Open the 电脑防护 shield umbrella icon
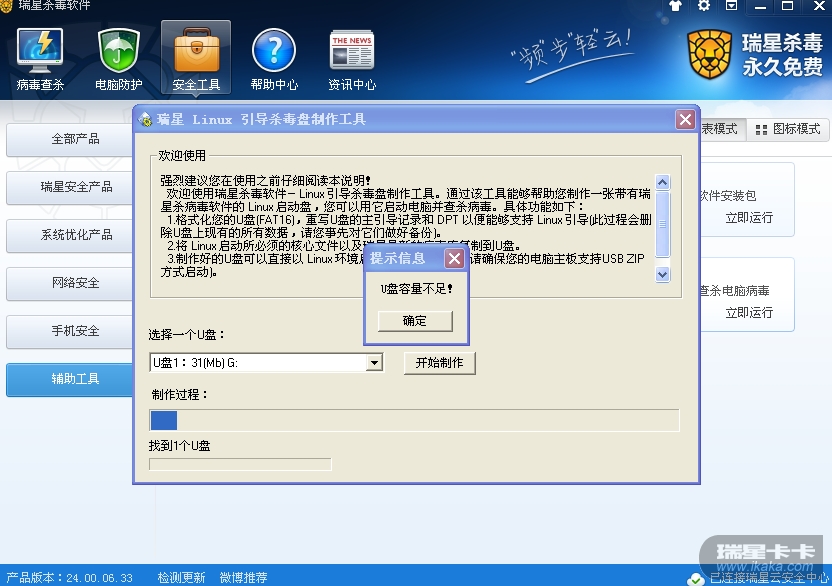This screenshot has width=832, height=586. click(x=118, y=59)
